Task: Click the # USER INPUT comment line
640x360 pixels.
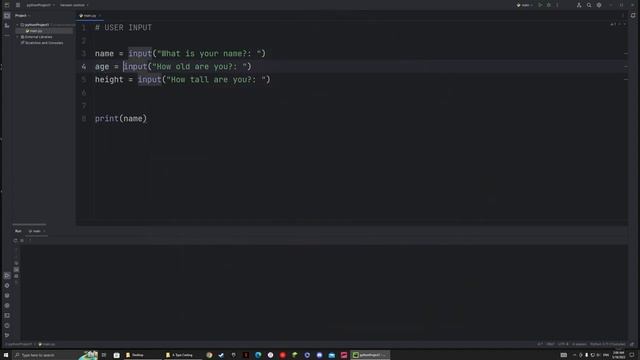Action: 123,27
